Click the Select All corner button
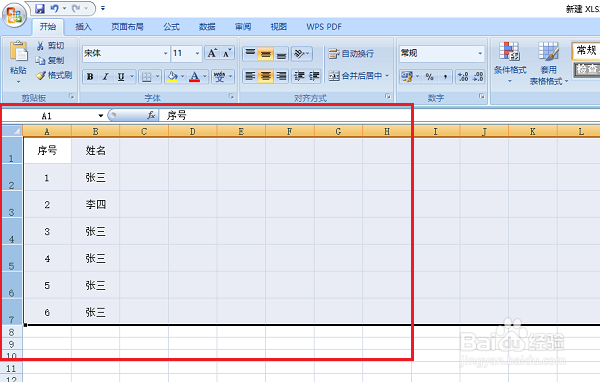 [x=12, y=131]
